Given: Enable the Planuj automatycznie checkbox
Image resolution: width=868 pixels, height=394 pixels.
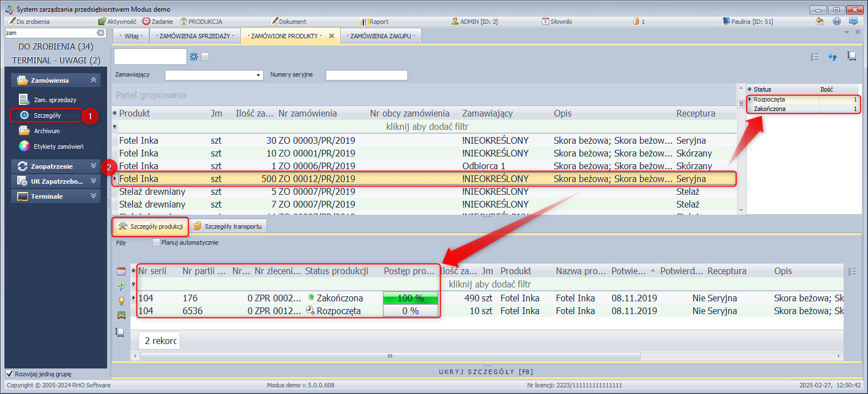Looking at the screenshot, I should coord(156,243).
